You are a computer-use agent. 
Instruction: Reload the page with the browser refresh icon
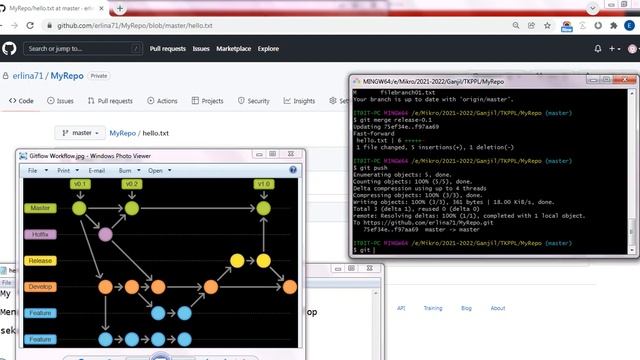coord(30,25)
